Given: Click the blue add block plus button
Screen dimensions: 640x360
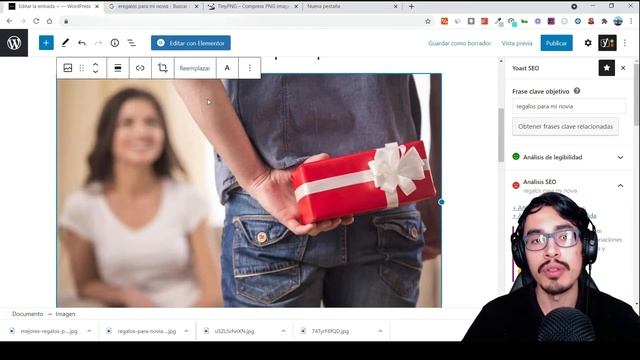Looking at the screenshot, I should (x=46, y=43).
